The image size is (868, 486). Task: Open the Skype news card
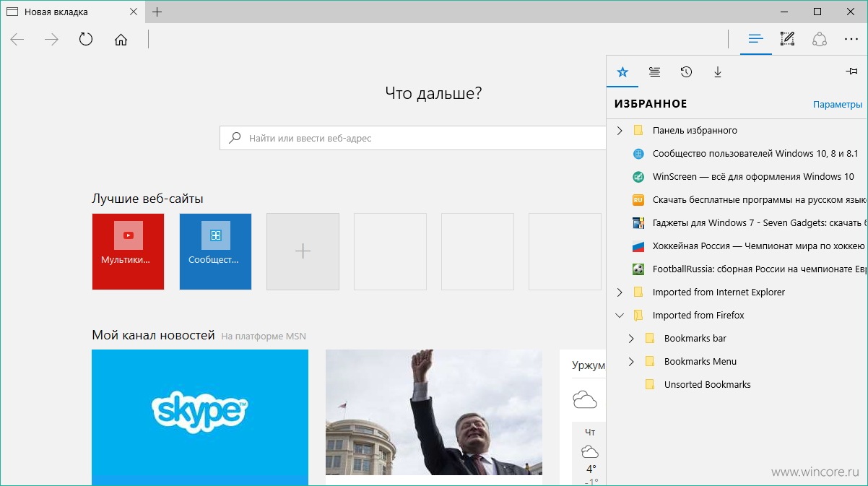point(200,418)
